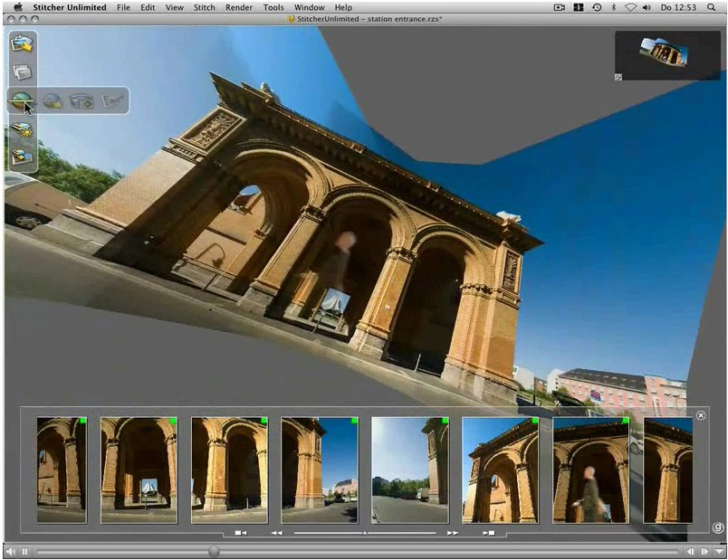
Task: Click the round g button beside image strip
Action: click(x=717, y=527)
